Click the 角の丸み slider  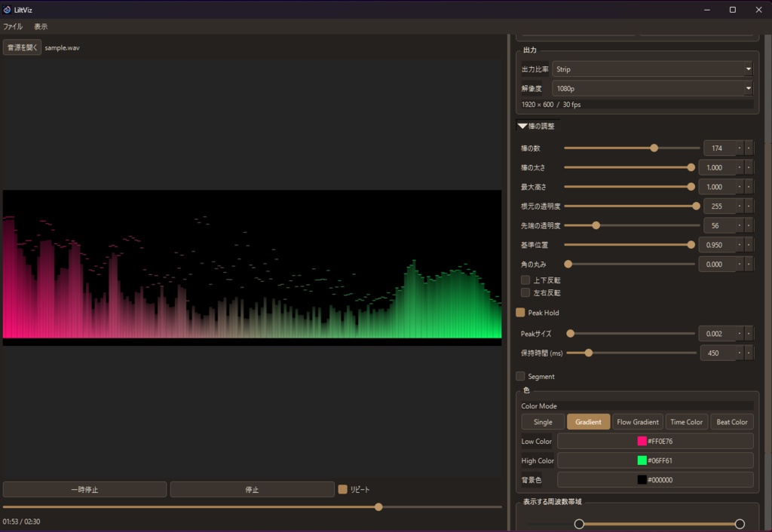[630, 264]
